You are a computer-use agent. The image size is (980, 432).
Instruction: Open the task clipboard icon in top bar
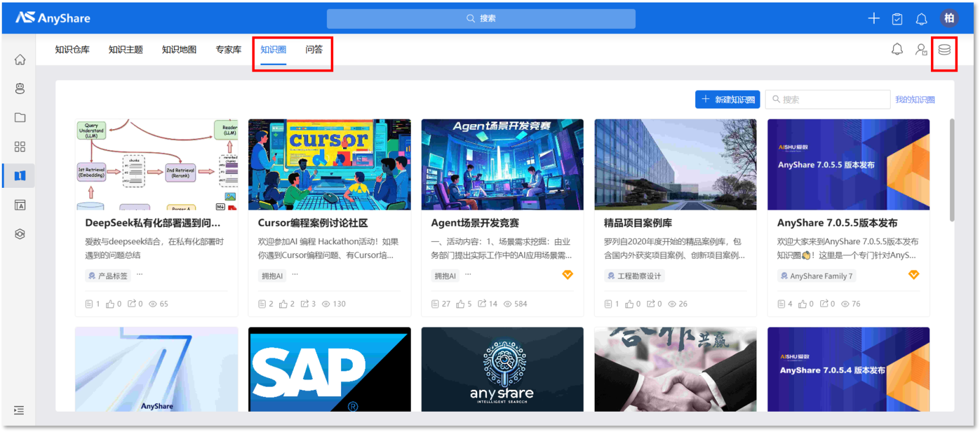click(x=897, y=19)
